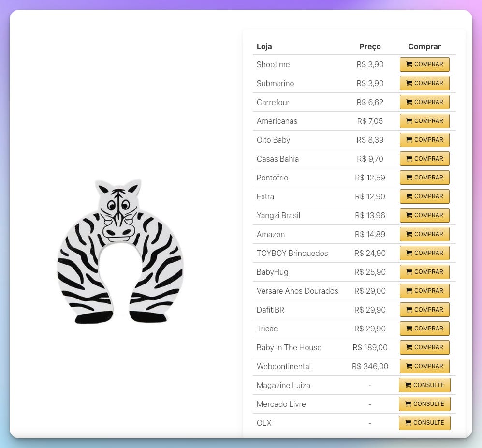The image size is (482, 448).
Task: Click the Webcontinental COMPRAR button
Action: click(424, 366)
